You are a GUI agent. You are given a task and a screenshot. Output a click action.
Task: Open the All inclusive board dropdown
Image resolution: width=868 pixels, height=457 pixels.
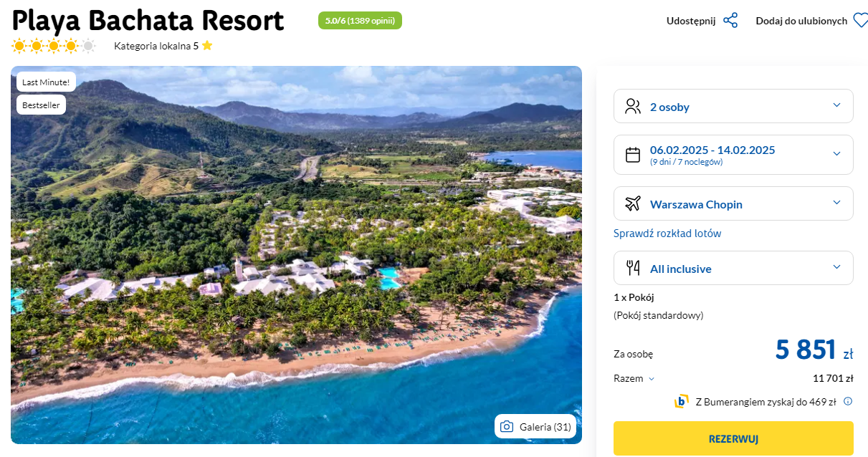[836, 268]
